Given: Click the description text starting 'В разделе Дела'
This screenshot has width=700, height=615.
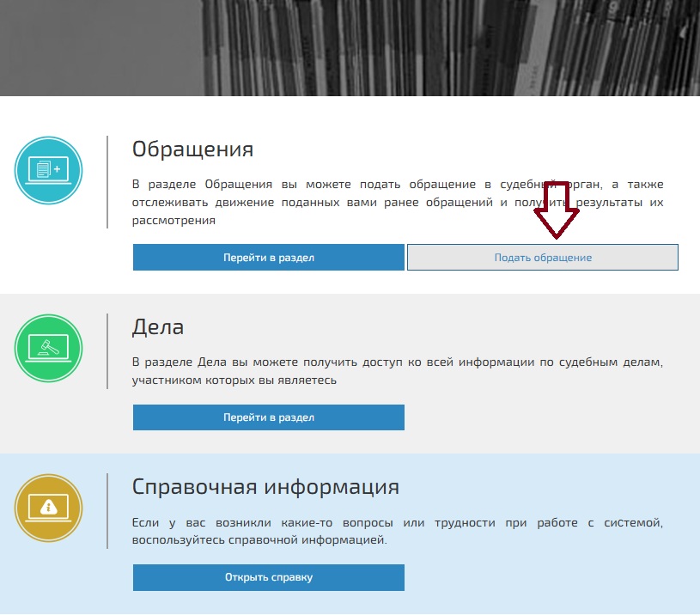Looking at the screenshot, I should pos(398,371).
